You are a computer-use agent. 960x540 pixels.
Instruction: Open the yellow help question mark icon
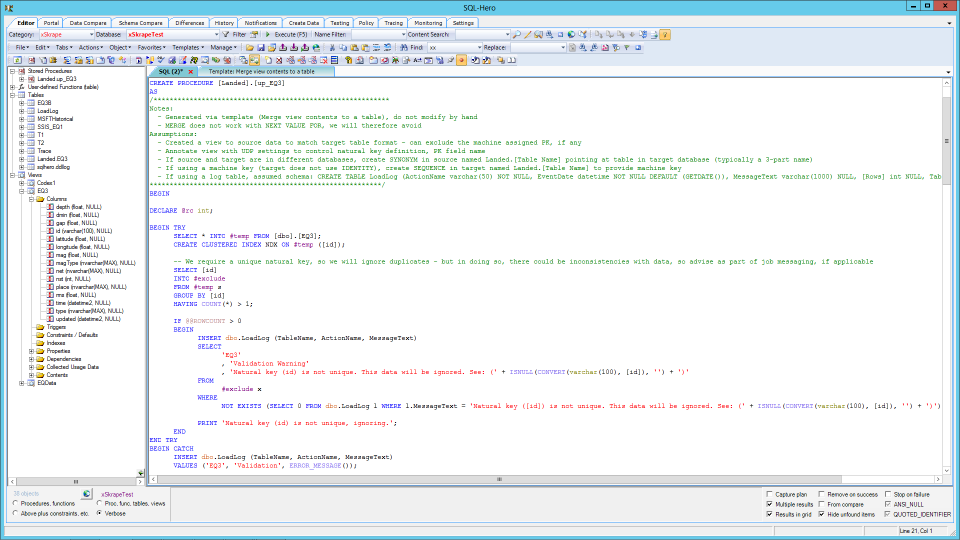pos(665,34)
